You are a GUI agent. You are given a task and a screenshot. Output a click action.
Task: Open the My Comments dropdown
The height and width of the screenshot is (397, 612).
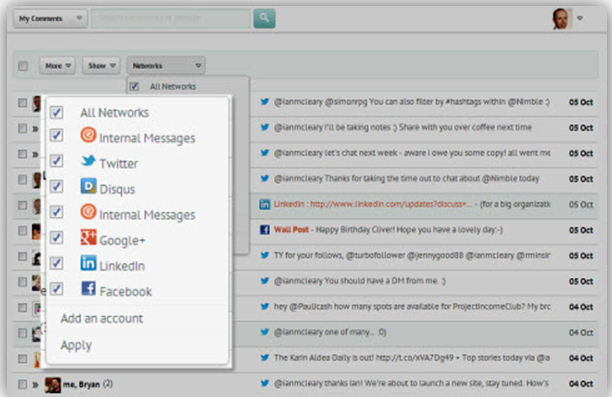click(50, 18)
